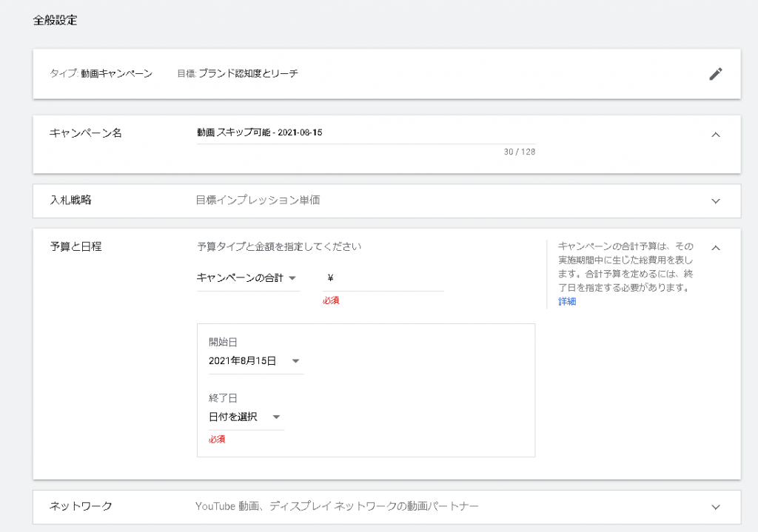Open the キャンペーンの合計 budget type dropdown

pos(247,278)
